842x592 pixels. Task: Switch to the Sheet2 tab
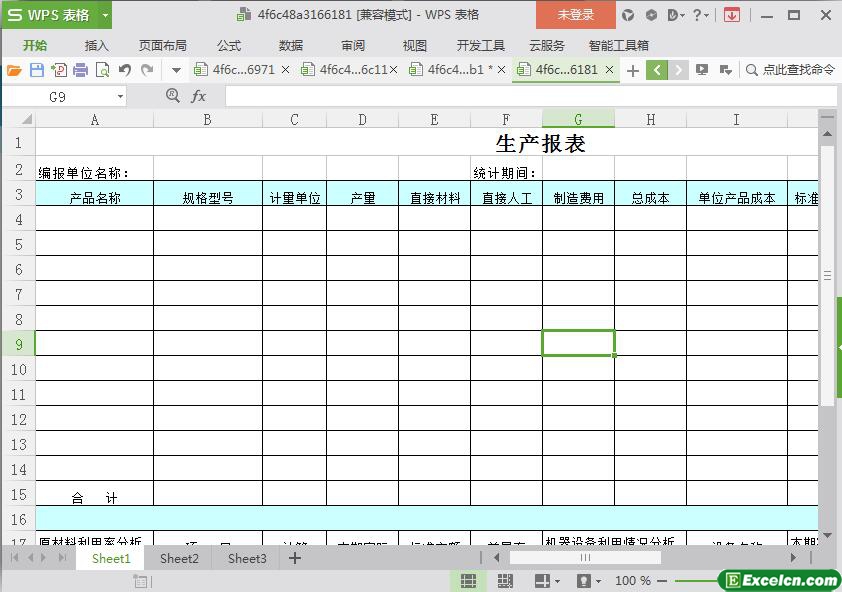[179, 559]
